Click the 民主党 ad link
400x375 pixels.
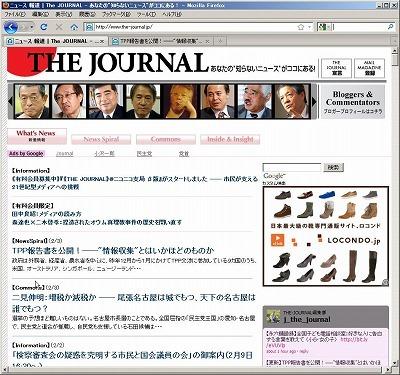(x=144, y=154)
